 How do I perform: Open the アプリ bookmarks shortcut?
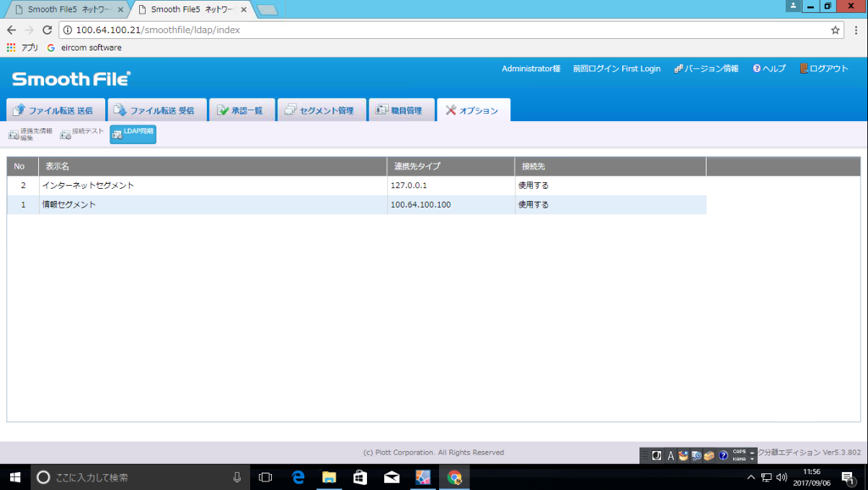(23, 47)
